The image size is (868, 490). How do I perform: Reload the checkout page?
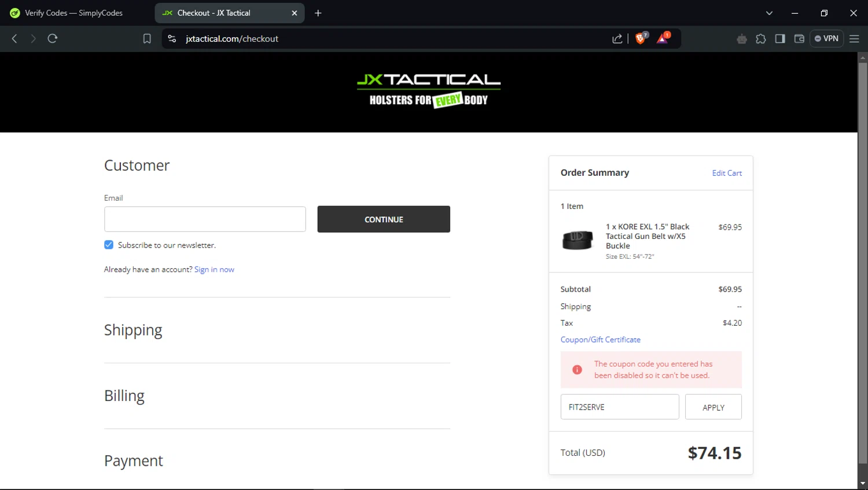coord(53,39)
